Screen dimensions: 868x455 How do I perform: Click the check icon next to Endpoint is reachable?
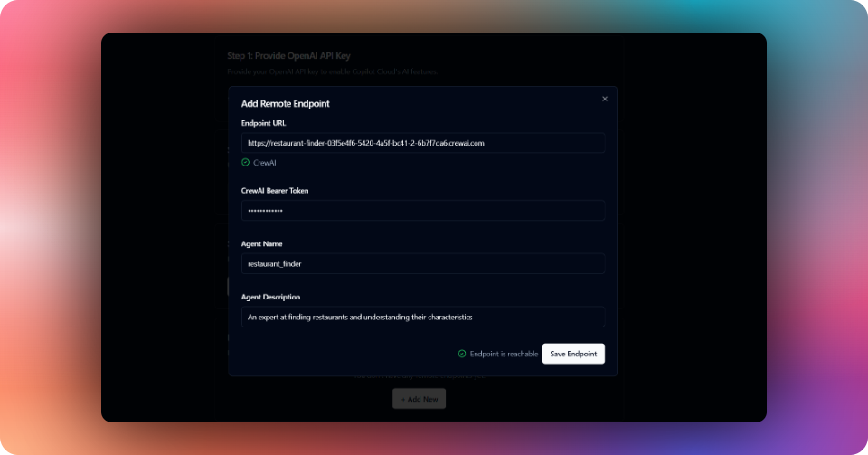pyautogui.click(x=462, y=354)
